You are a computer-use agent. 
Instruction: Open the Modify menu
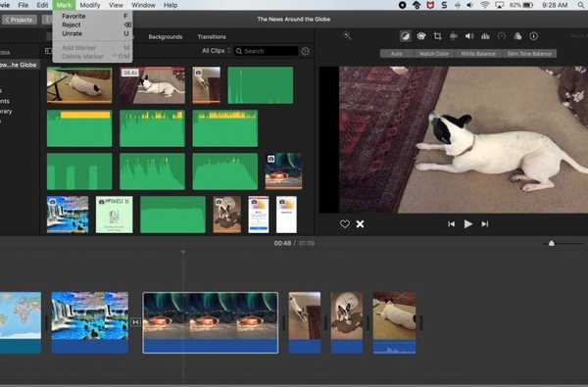pyautogui.click(x=90, y=5)
